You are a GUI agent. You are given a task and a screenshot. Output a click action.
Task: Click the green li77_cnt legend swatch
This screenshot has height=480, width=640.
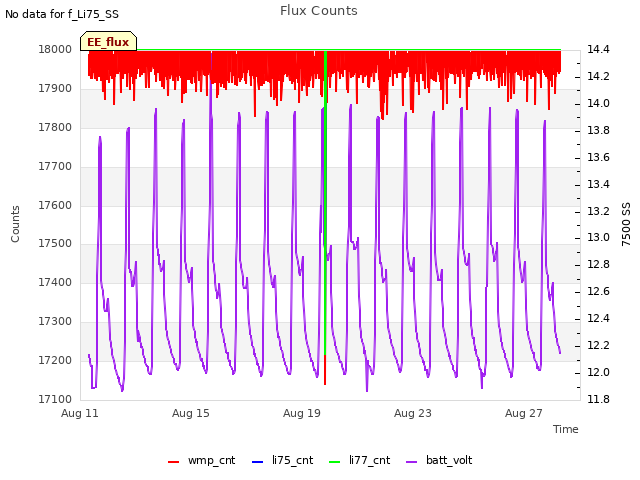(x=335, y=462)
